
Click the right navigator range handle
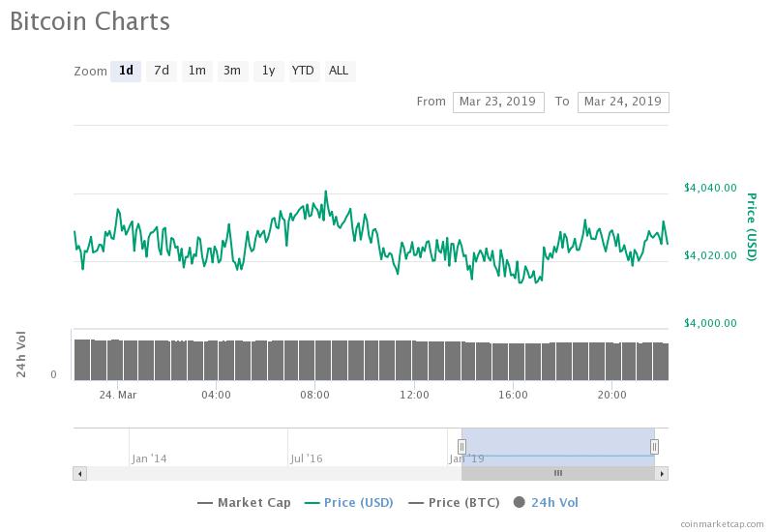click(x=655, y=446)
